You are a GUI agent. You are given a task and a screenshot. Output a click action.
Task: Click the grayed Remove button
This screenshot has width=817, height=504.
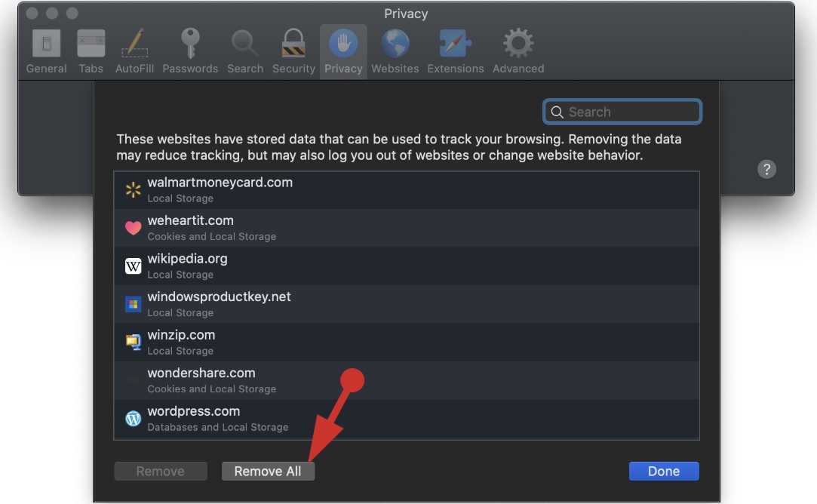(x=161, y=471)
